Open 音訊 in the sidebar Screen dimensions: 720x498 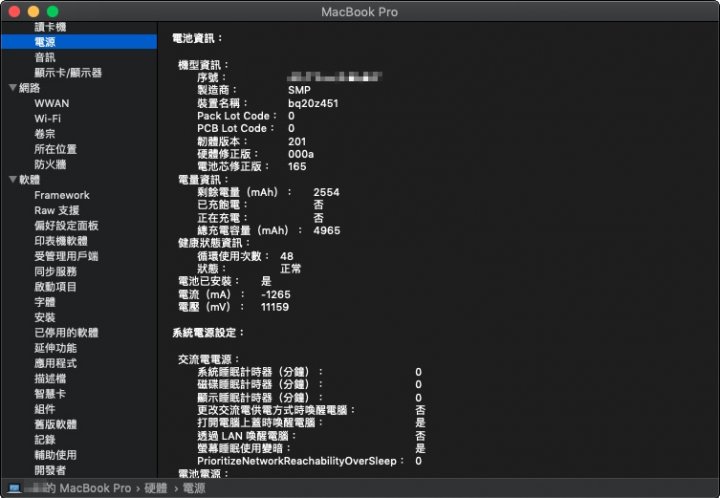(x=45, y=57)
